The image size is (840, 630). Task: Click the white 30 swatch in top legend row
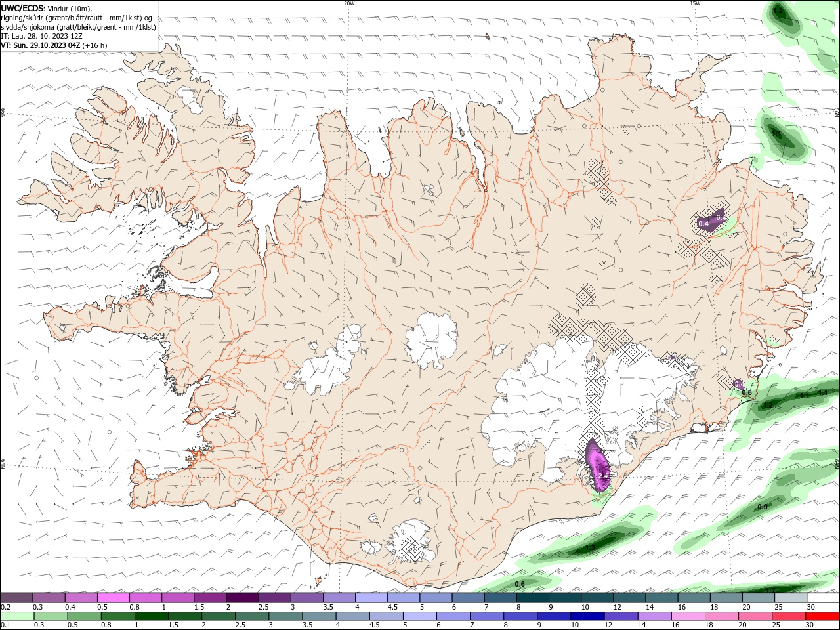[x=822, y=598]
